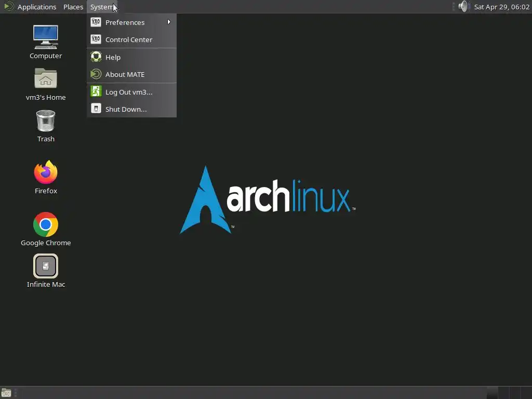Screen dimensions: 532x399
Task: Click the Preferences menu item icon
Action: 96,22
